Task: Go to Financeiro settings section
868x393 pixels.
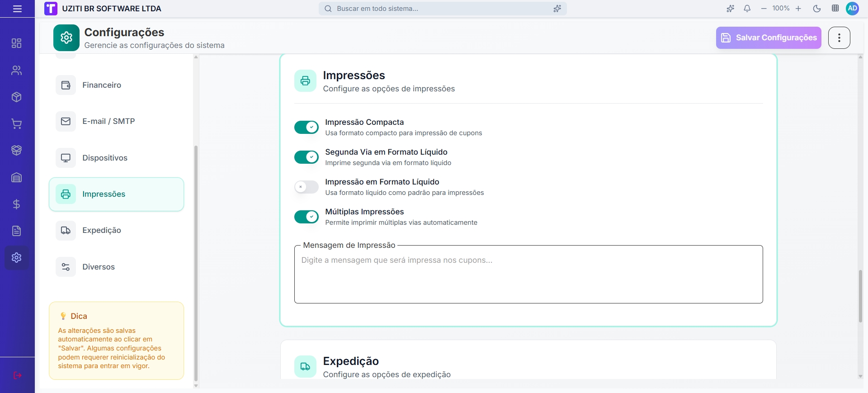Action: (x=116, y=85)
